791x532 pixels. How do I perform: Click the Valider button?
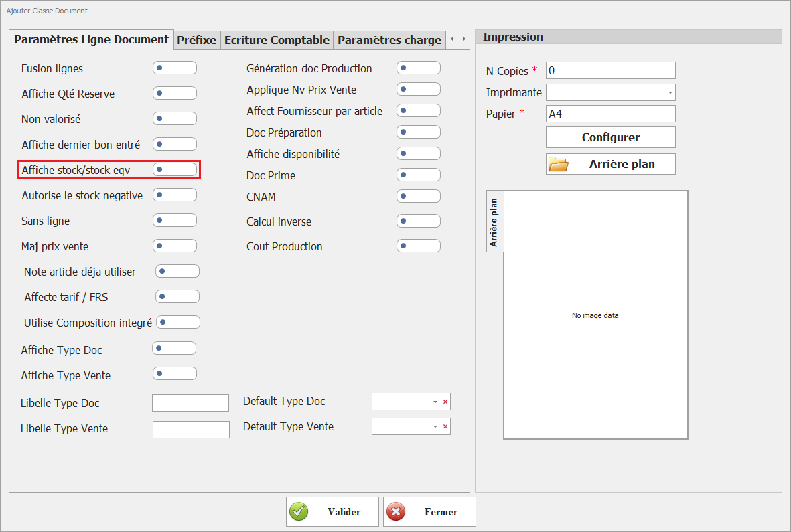click(332, 511)
